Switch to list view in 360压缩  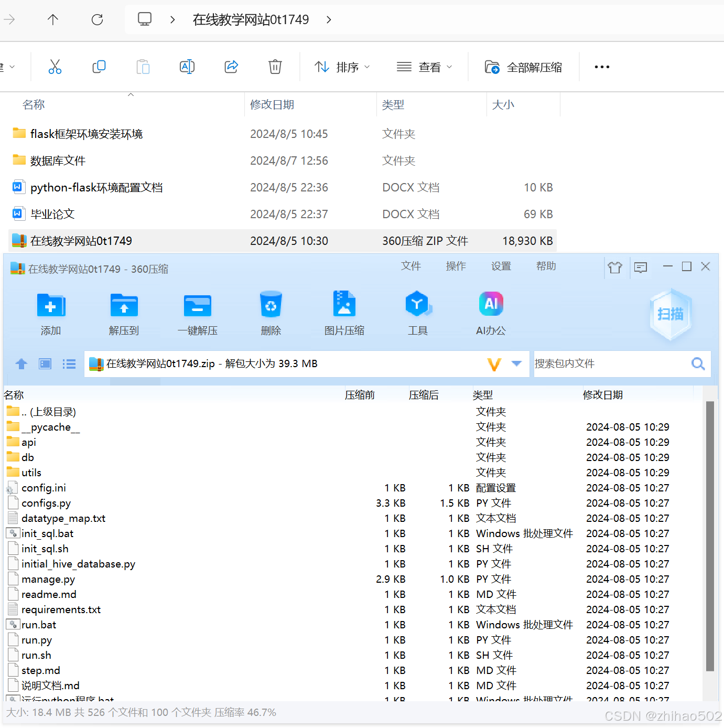69,363
